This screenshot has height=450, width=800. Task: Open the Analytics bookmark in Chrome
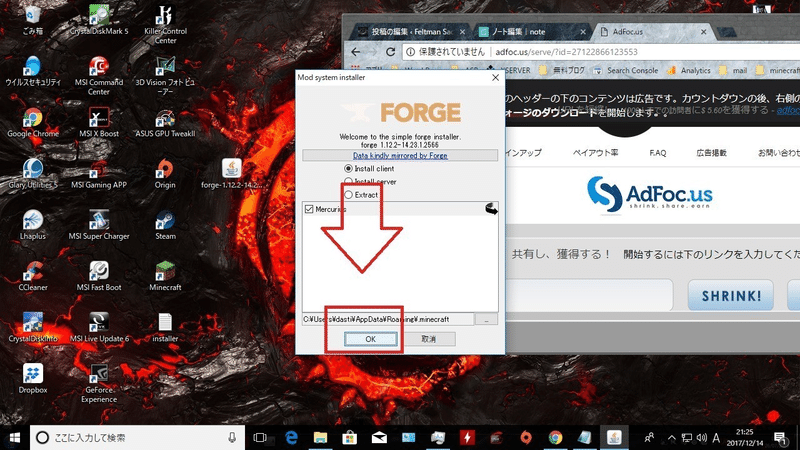pyautogui.click(x=689, y=70)
